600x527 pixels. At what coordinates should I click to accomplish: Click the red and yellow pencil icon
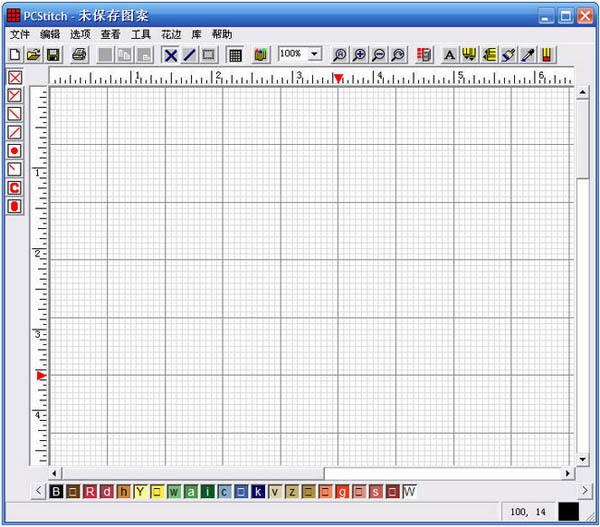[547, 55]
